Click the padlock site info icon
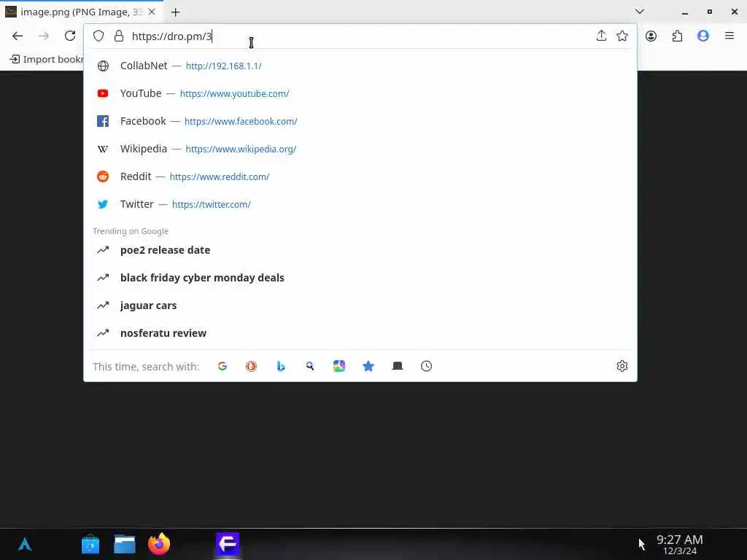The height and width of the screenshot is (560, 747). 119,36
